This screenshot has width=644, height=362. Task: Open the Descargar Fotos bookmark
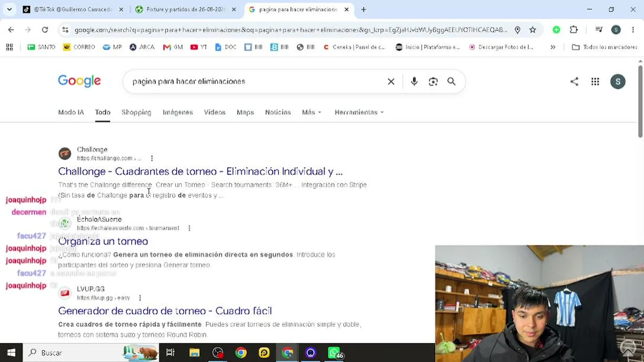coord(501,47)
